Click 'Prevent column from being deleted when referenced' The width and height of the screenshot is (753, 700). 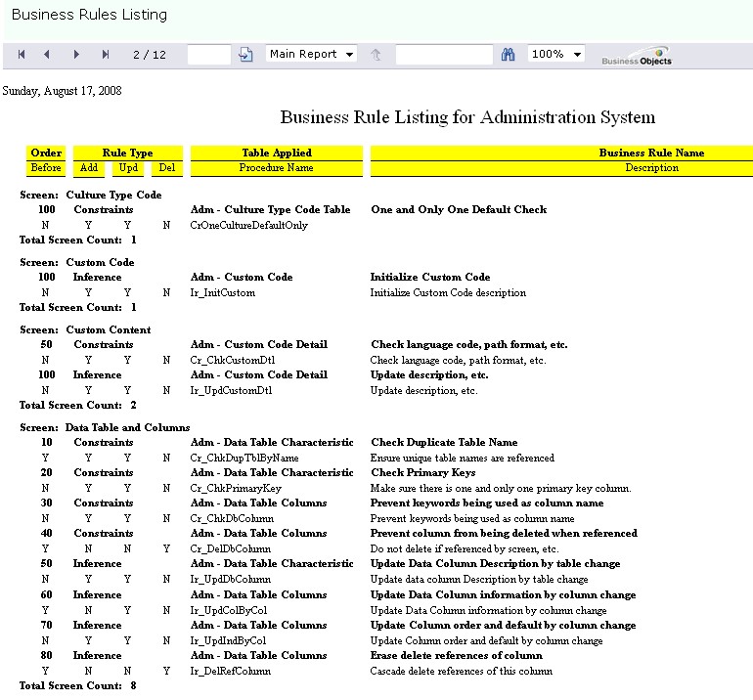(x=504, y=533)
